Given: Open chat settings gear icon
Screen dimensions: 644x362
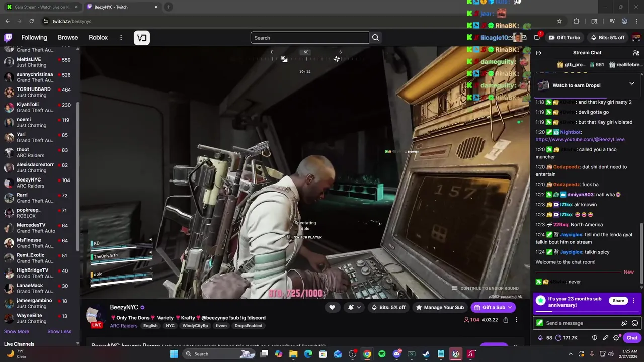Looking at the screenshot, I should pos(616,338).
